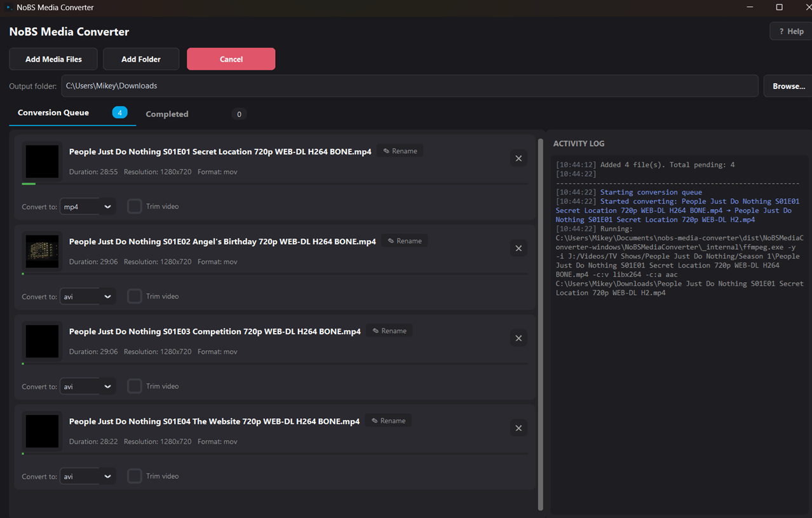Open the avi format dropdown for S01E03

pyautogui.click(x=88, y=386)
